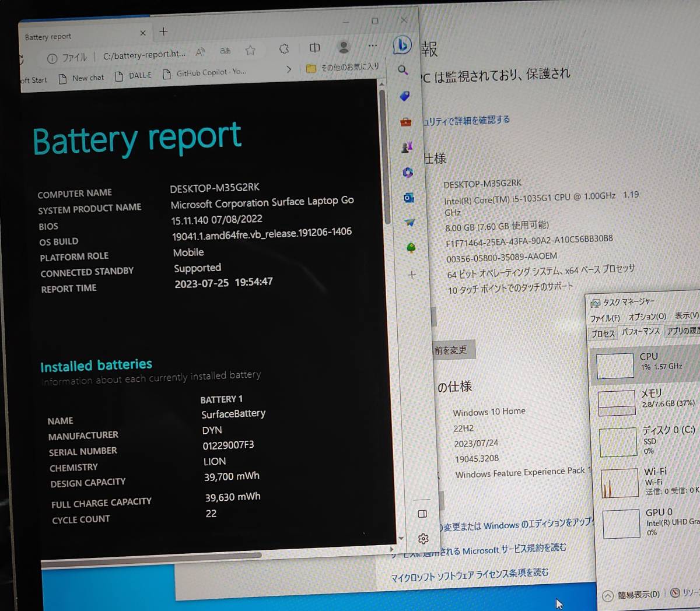
Task: Click the vertical scrollbar of battery report page
Action: pos(386,157)
